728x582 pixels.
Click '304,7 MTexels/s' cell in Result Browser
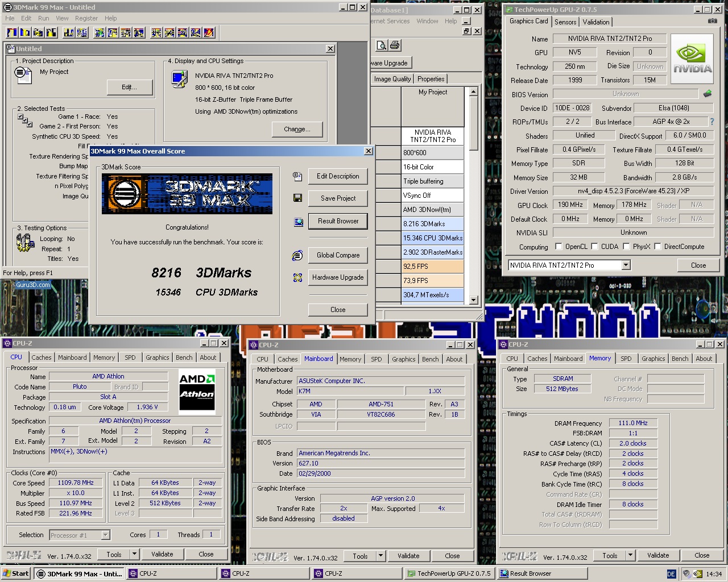click(433, 295)
